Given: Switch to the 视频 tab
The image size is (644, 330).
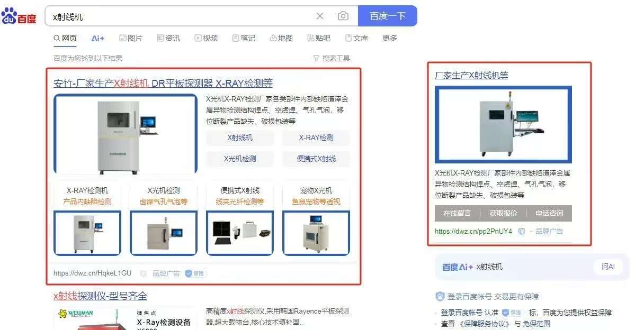Looking at the screenshot, I should pyautogui.click(x=206, y=38).
